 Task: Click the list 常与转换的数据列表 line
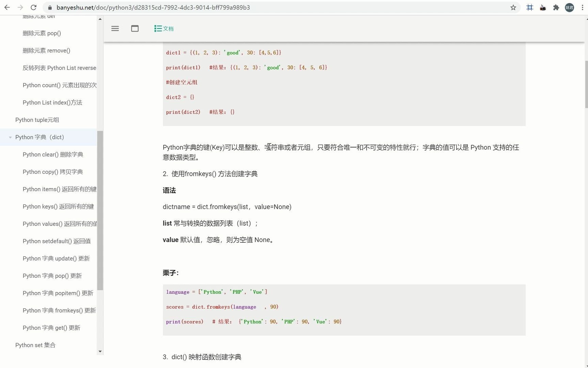click(210, 224)
